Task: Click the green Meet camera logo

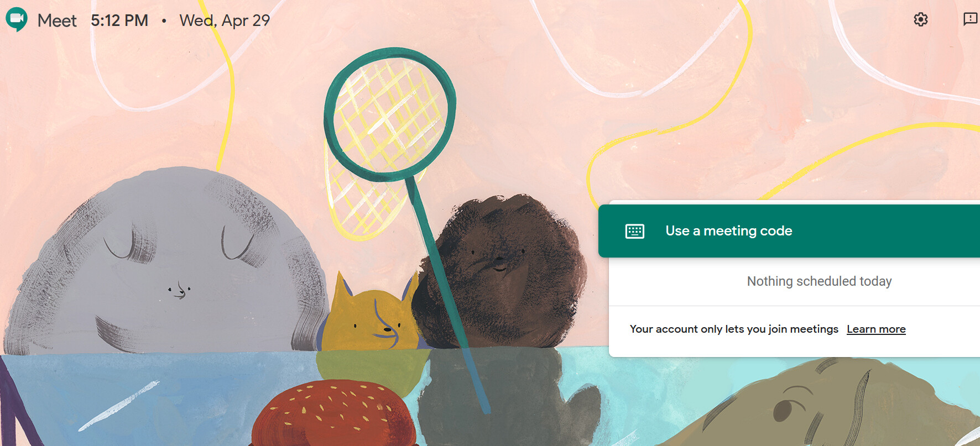Action: click(17, 20)
